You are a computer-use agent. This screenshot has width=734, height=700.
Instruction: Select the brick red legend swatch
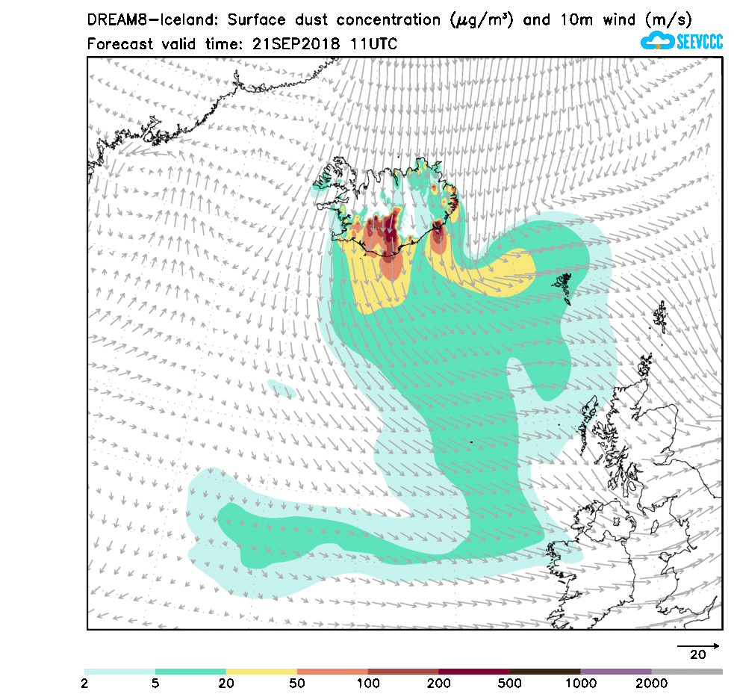(403, 672)
